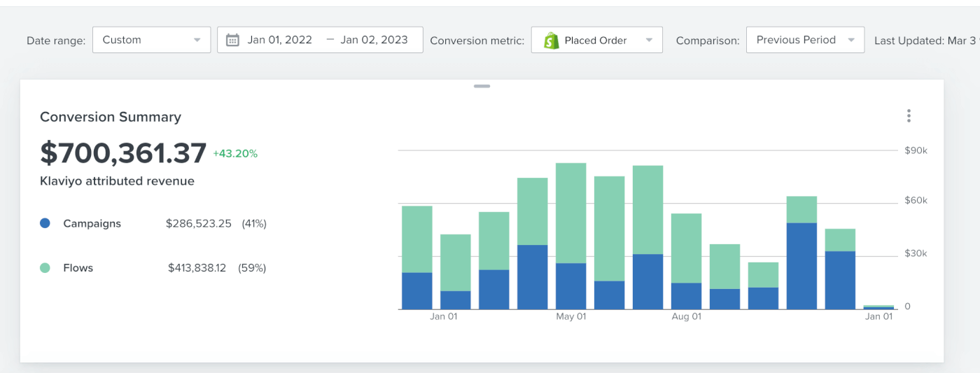
Task: Click the green Flows legend dot
Action: coord(45,267)
